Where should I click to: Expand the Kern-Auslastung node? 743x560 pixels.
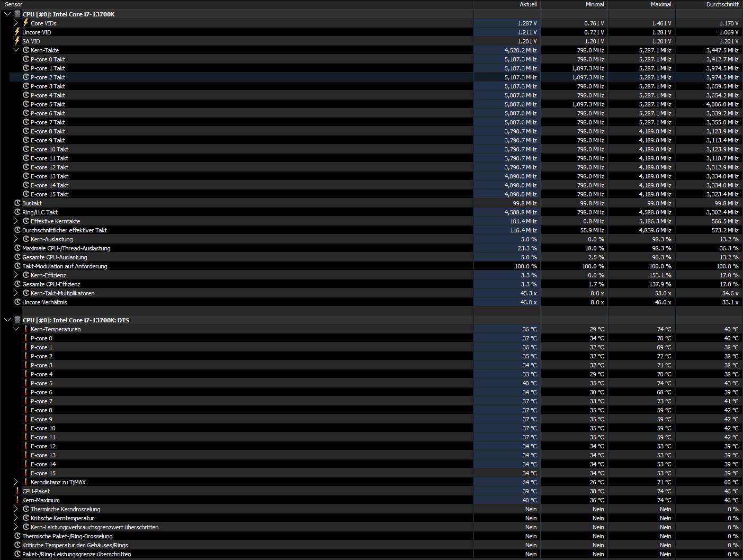point(16,239)
